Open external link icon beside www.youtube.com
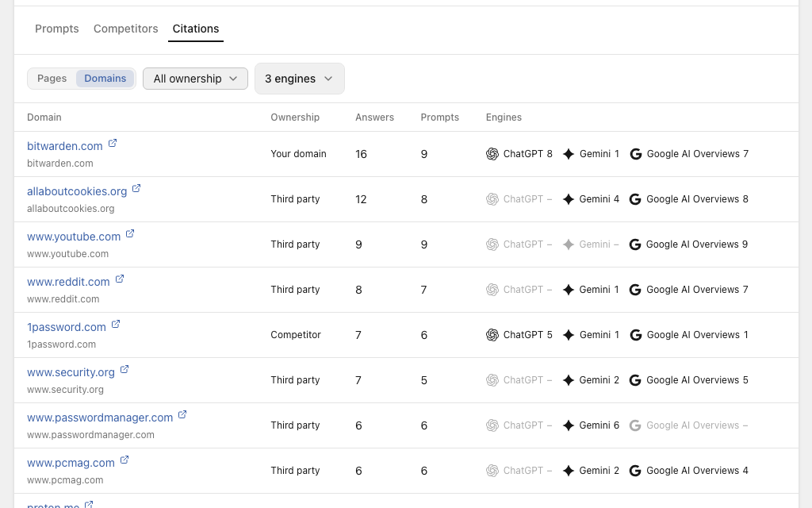Viewport: 812px width, 508px height. point(130,234)
